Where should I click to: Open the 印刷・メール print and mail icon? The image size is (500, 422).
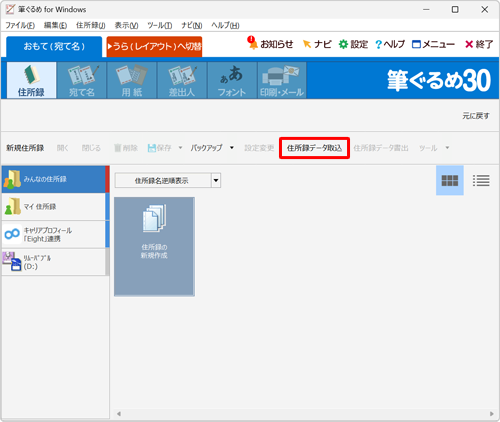pos(282,80)
